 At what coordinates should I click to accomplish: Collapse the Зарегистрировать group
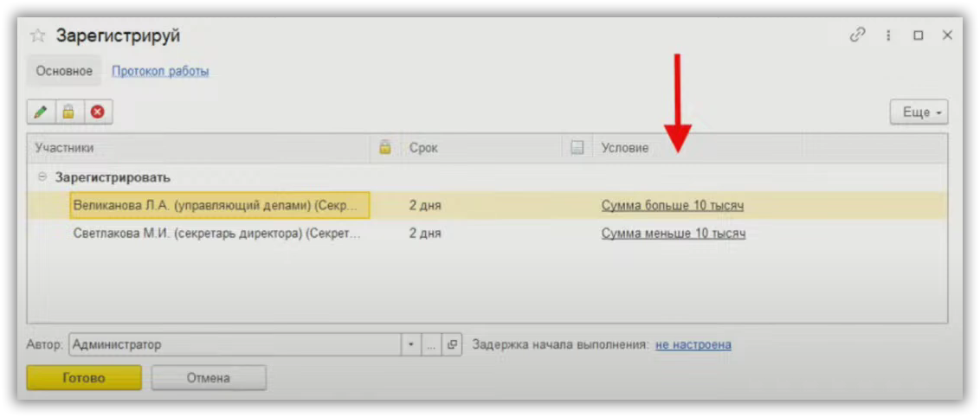pyautogui.click(x=42, y=178)
